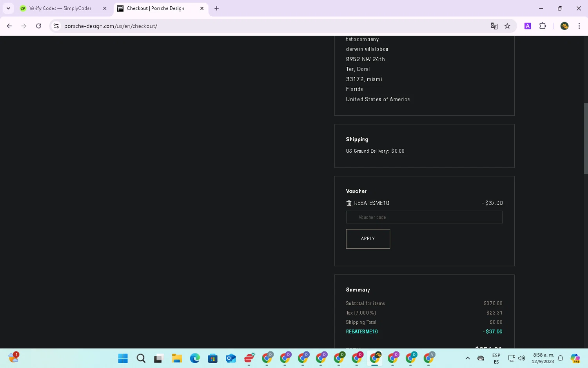Screen dimensions: 588x368
Task: Select the REBATESME10 code in Voucher section
Action: [372, 203]
